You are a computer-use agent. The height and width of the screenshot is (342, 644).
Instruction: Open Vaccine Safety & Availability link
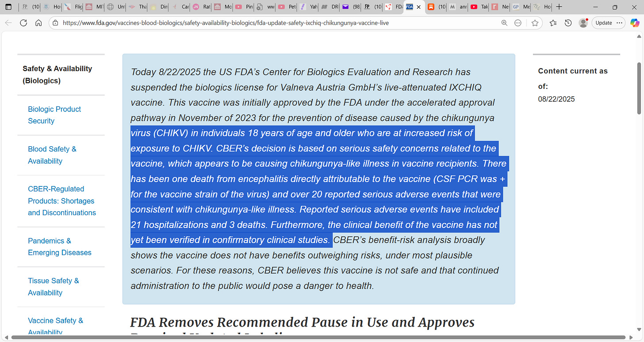click(x=56, y=326)
